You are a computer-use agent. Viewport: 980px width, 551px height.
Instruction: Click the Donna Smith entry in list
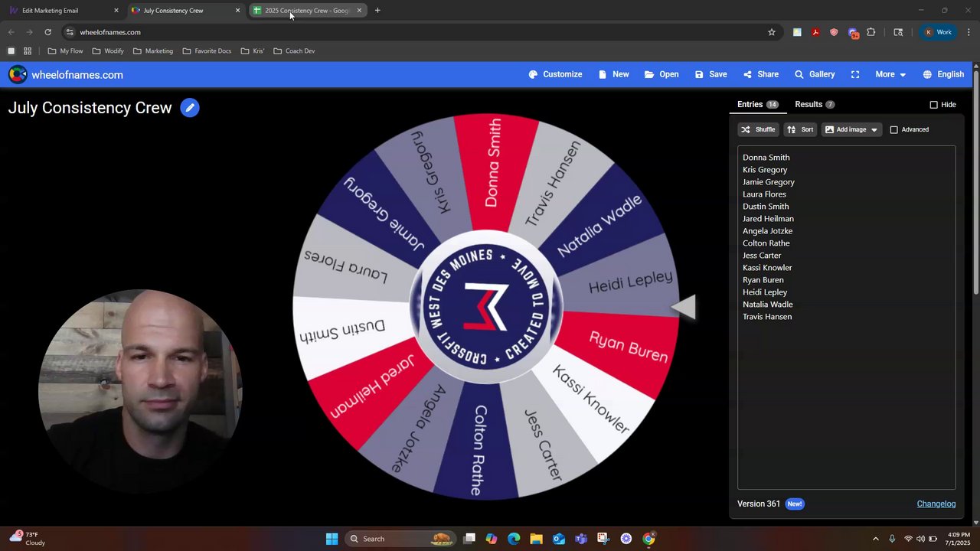click(x=766, y=158)
